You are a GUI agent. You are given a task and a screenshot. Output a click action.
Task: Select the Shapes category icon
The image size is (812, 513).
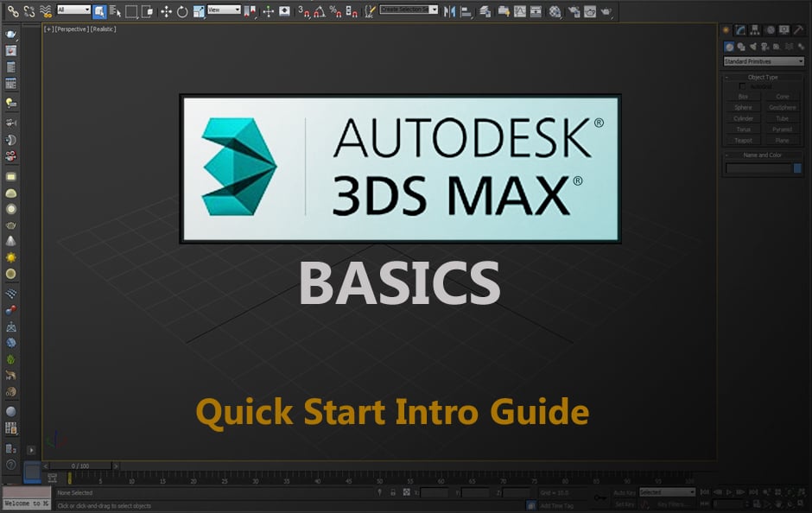[x=741, y=47]
